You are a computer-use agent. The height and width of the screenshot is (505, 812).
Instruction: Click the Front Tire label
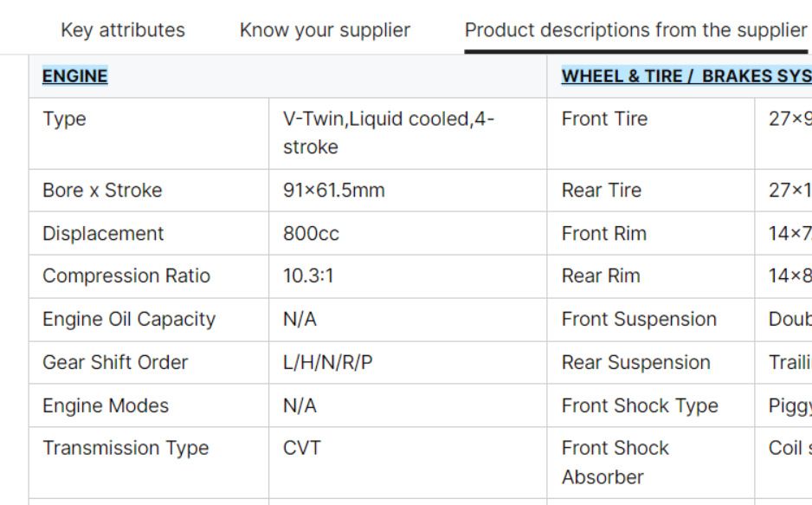coord(604,120)
